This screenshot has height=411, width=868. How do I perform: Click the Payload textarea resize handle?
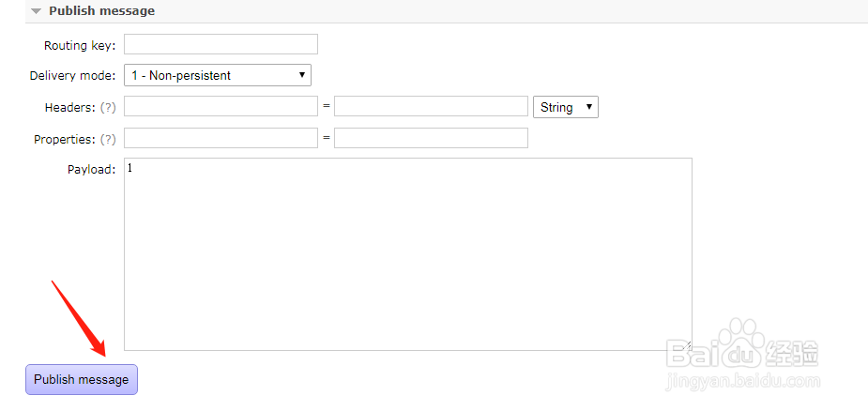pos(687,345)
